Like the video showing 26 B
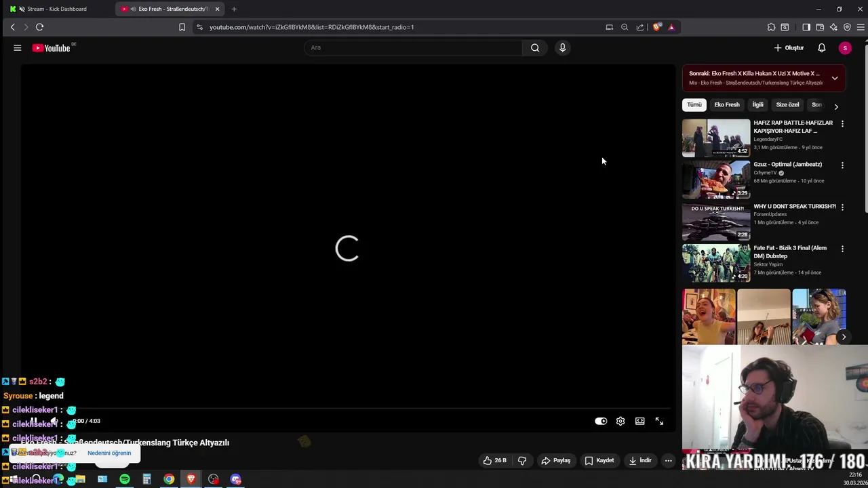 tap(494, 460)
